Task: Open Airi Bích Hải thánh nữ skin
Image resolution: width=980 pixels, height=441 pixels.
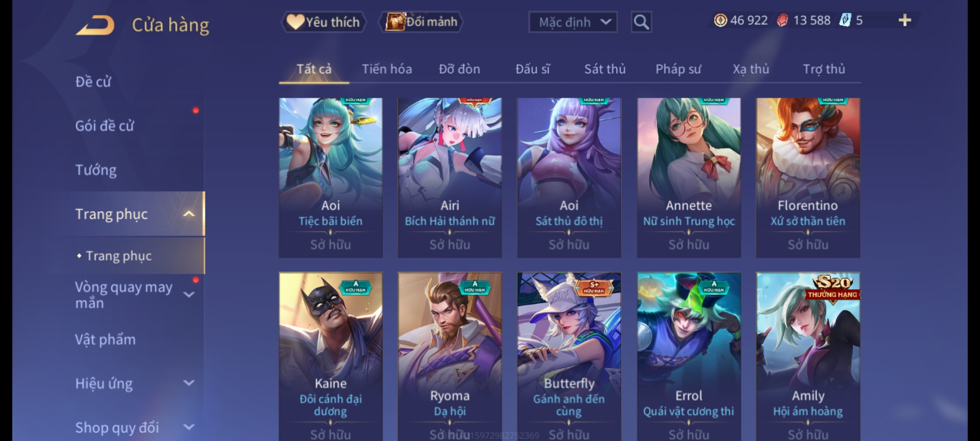Action: [450, 178]
